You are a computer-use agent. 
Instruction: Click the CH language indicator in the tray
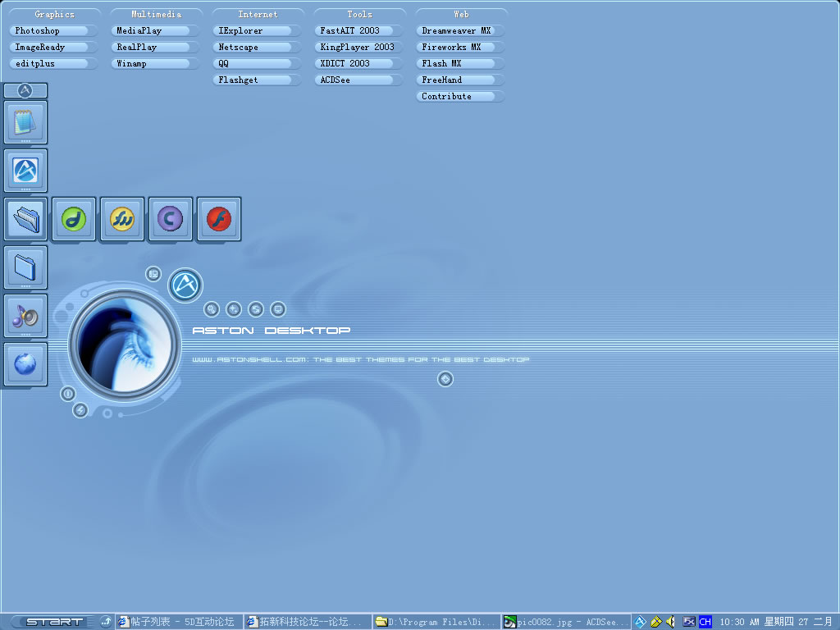point(705,622)
